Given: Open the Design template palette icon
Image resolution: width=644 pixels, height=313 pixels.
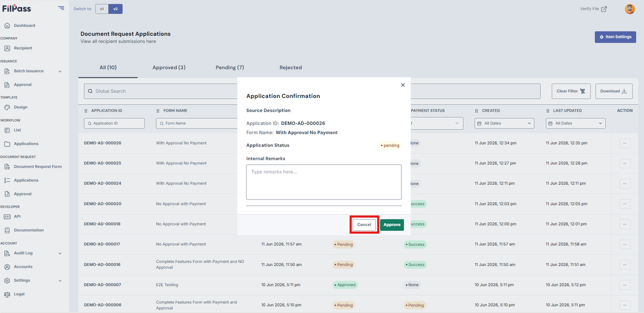Looking at the screenshot, I should 7,107.
